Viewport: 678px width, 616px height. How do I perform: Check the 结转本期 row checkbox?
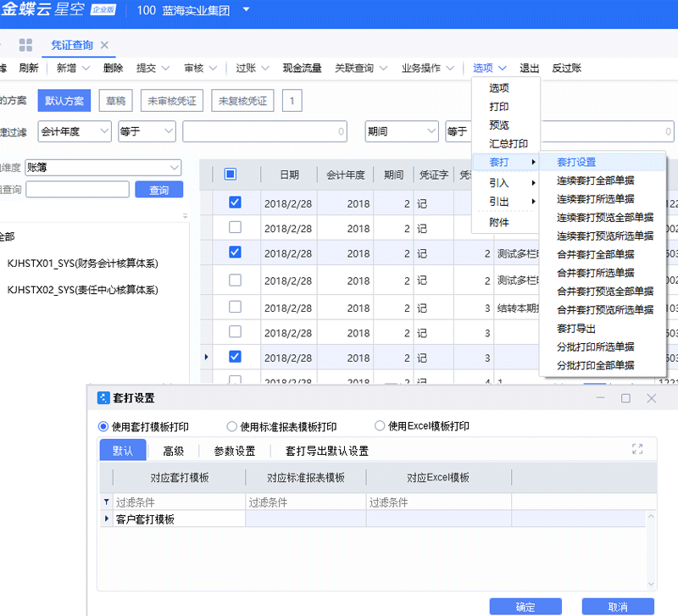[x=235, y=307]
